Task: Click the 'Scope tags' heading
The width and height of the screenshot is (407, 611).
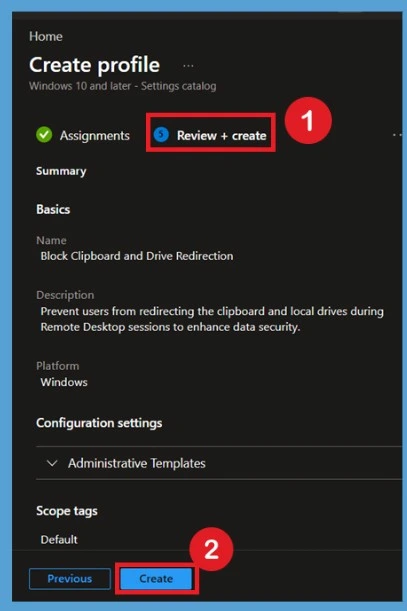Action: 67,511
